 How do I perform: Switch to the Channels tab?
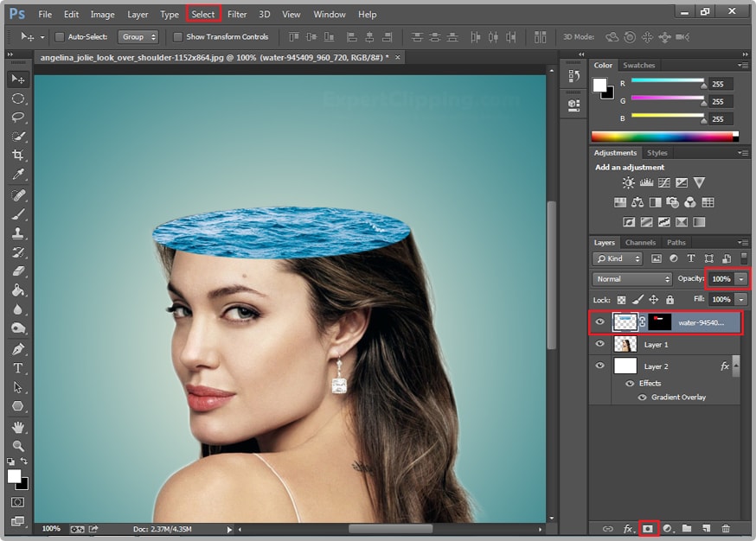click(640, 242)
